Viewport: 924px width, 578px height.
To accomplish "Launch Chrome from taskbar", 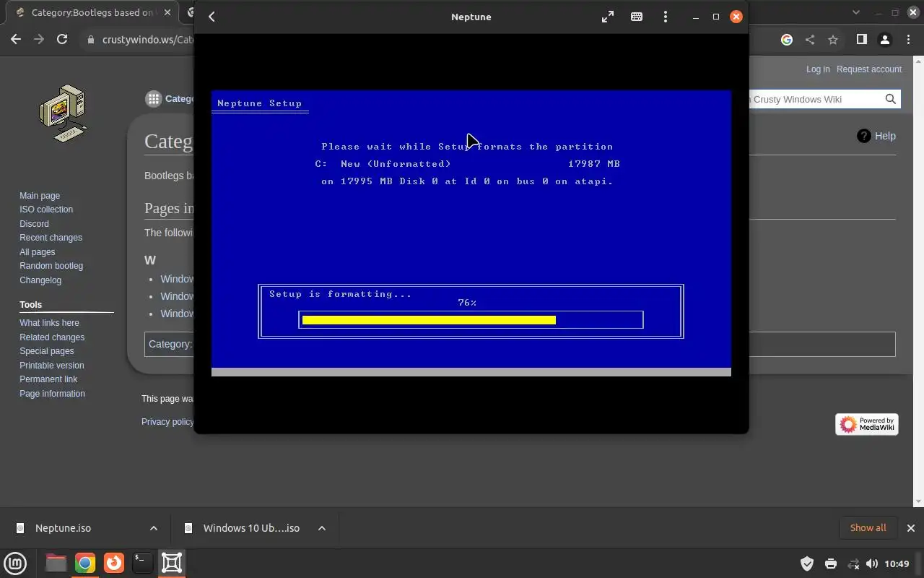I will 85,563.
